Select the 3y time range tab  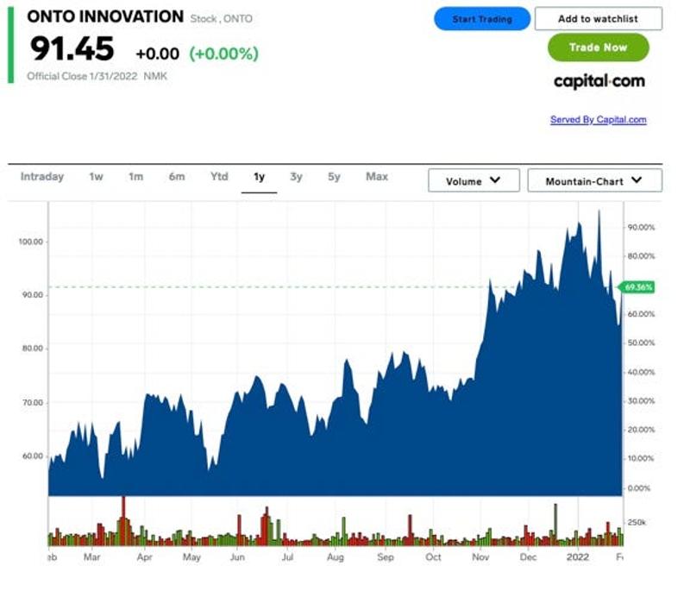point(296,177)
